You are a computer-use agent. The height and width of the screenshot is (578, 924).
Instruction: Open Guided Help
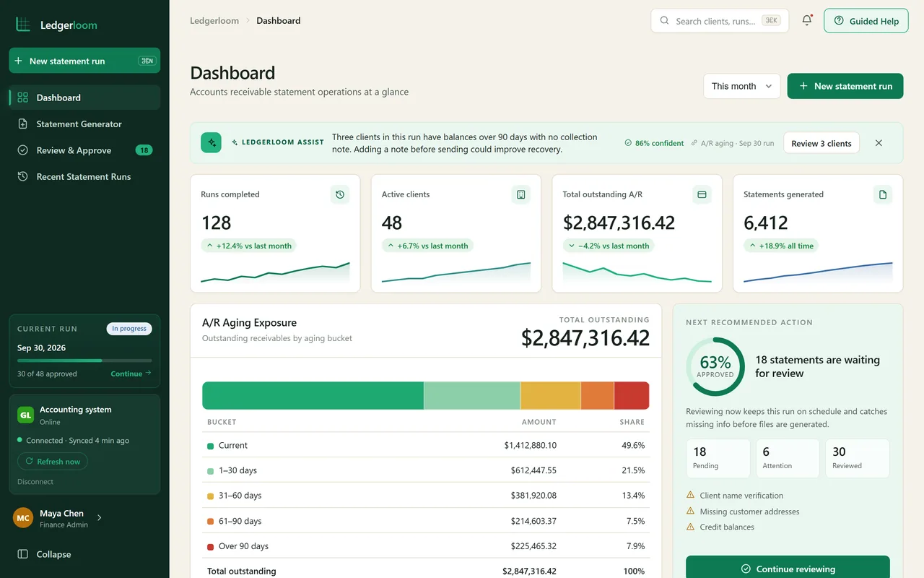[866, 21]
